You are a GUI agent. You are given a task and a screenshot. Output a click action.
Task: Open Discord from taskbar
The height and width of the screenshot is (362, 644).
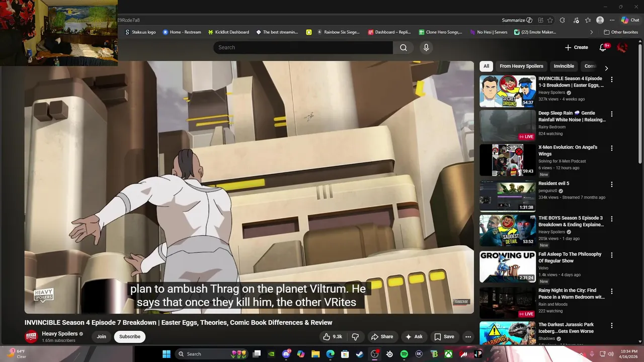coord(286,354)
